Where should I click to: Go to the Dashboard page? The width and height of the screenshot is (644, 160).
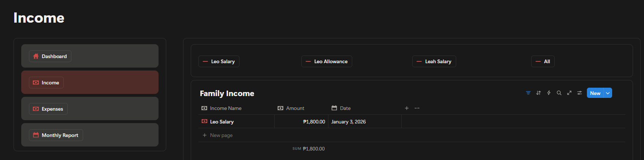[x=50, y=56]
